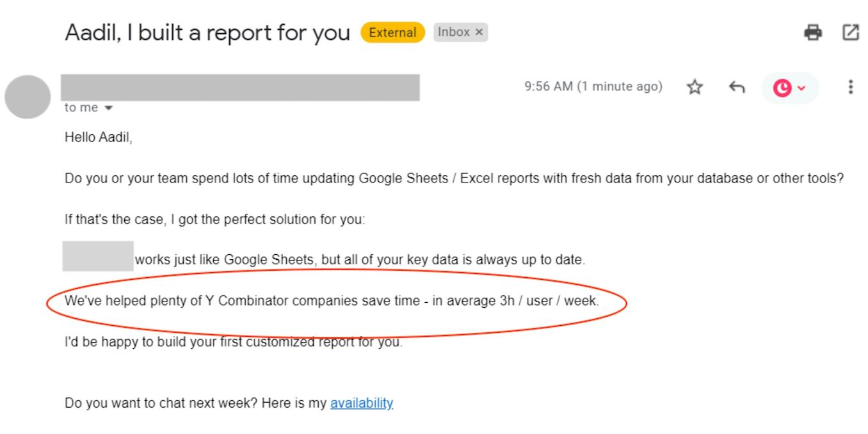Click the pink clock extension icon

point(782,88)
